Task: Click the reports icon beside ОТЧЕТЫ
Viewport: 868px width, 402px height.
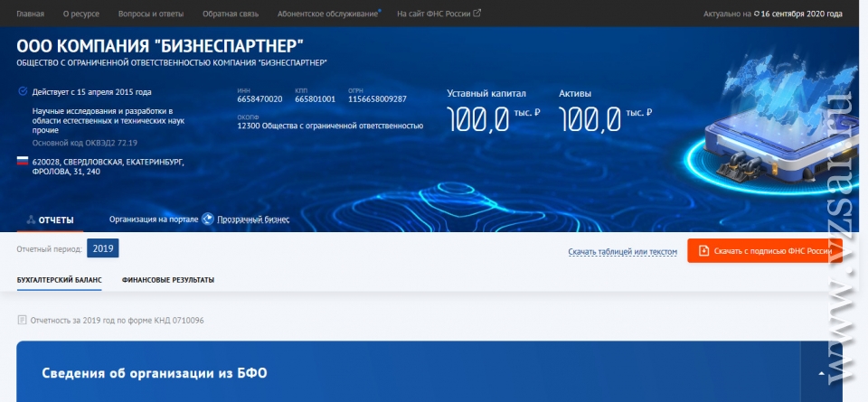Action: click(31, 220)
